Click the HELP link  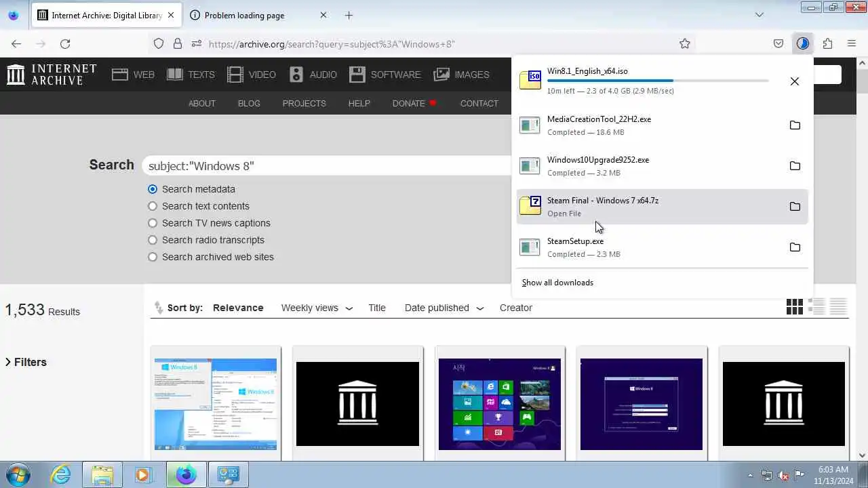[359, 104]
